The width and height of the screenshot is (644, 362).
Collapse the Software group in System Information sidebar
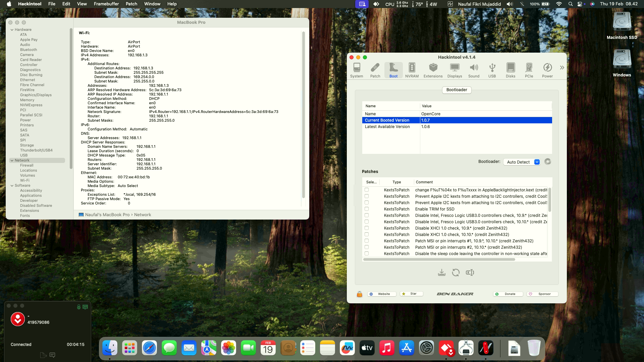(12, 185)
